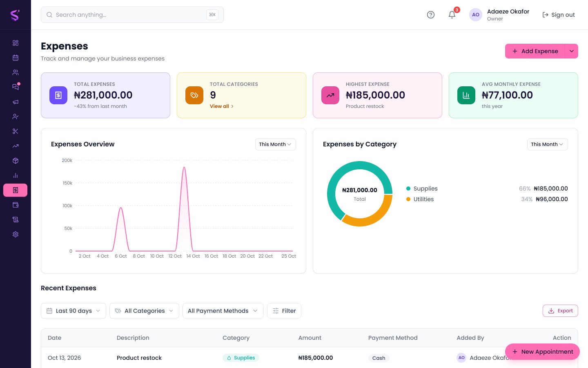Select the highlighted expenses receipt icon in sidebar
Image resolution: width=588 pixels, height=368 pixels.
click(16, 190)
